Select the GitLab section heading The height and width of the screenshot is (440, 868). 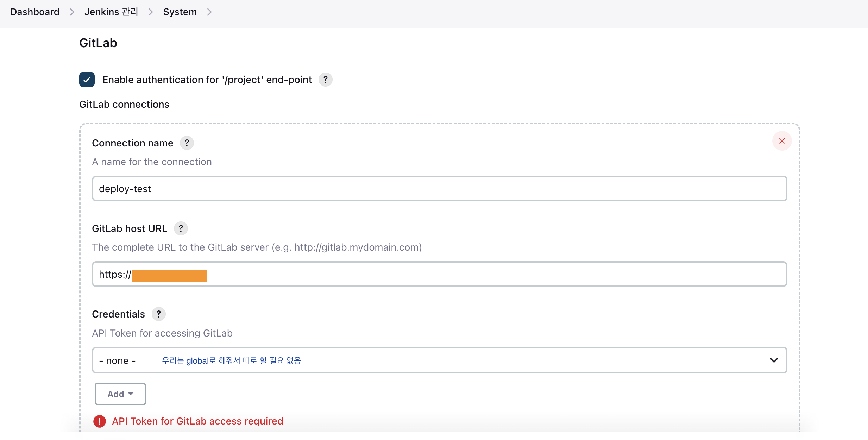pos(98,43)
